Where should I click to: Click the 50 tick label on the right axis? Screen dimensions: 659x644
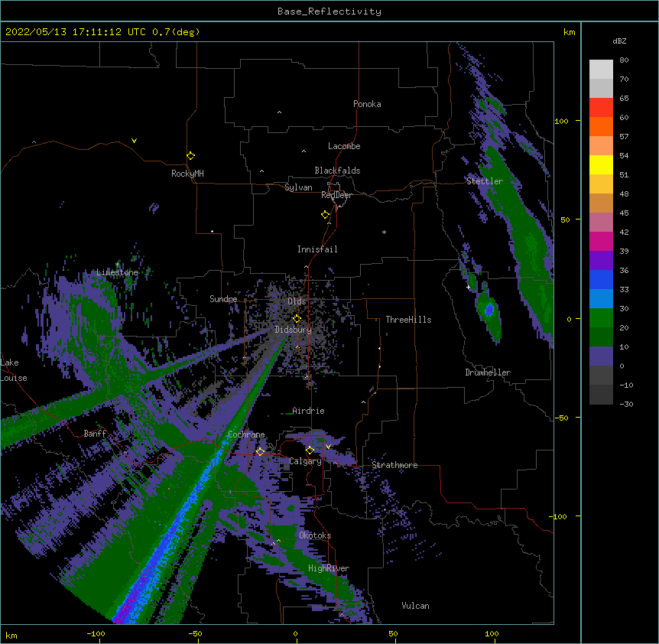[x=565, y=220]
